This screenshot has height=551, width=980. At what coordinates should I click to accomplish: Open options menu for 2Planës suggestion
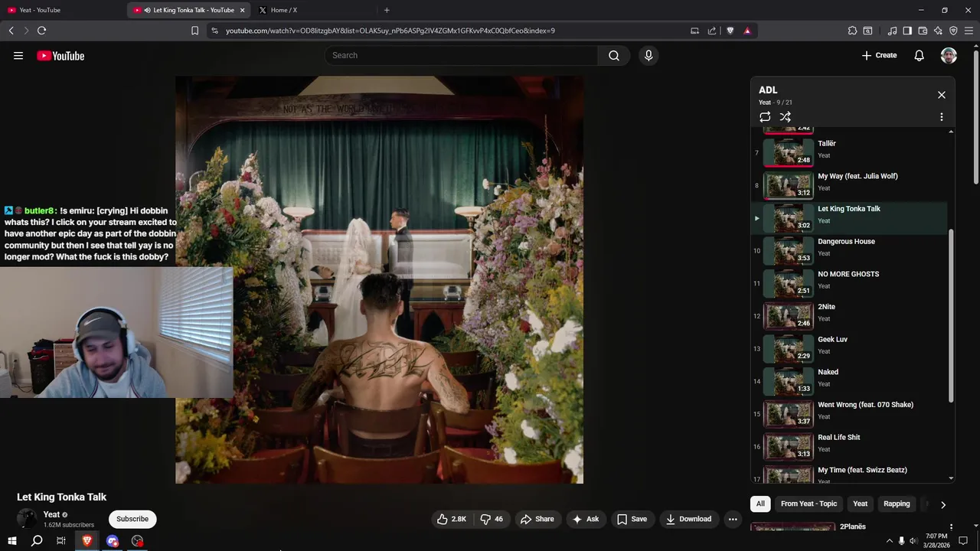click(951, 527)
